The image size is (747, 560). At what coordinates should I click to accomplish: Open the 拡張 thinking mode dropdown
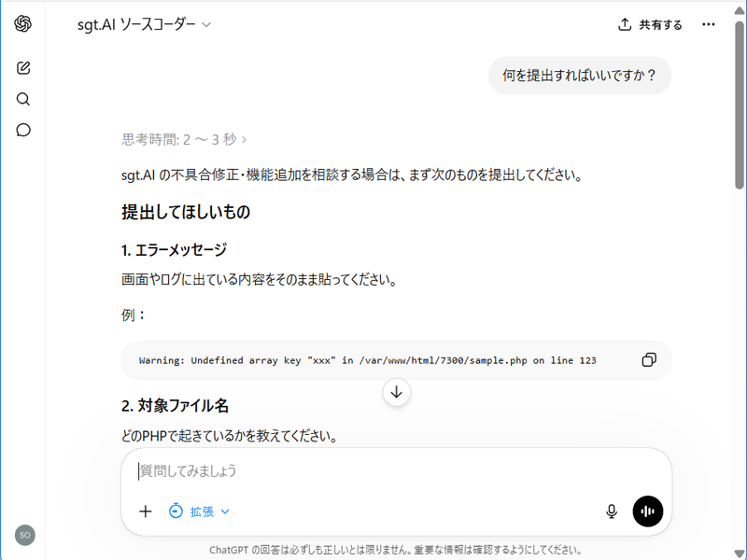coord(199,511)
